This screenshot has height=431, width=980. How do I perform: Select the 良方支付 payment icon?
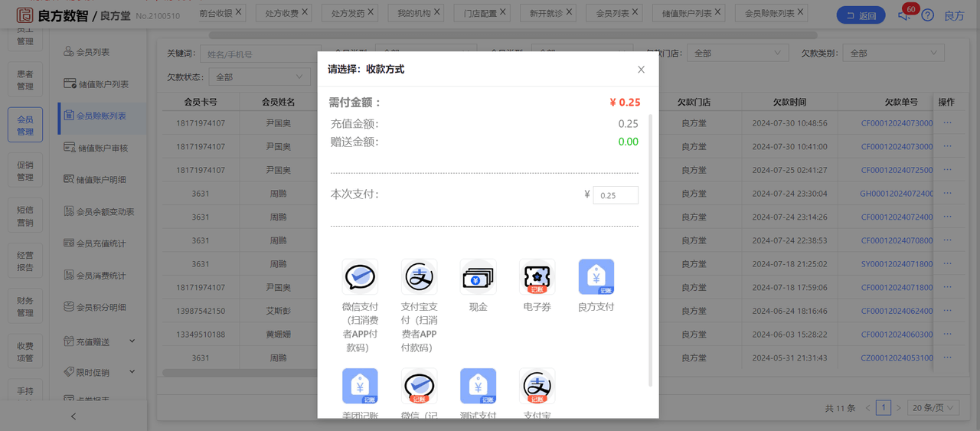click(596, 276)
